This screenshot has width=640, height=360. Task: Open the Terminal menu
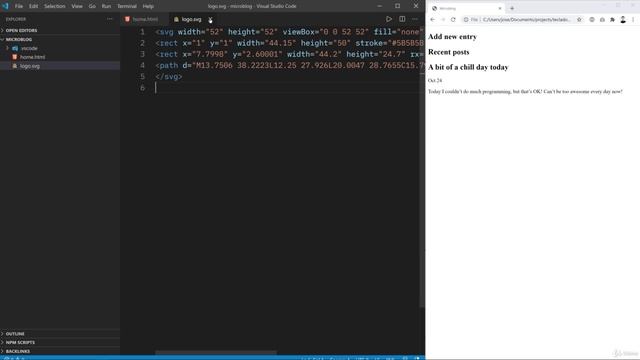127,6
